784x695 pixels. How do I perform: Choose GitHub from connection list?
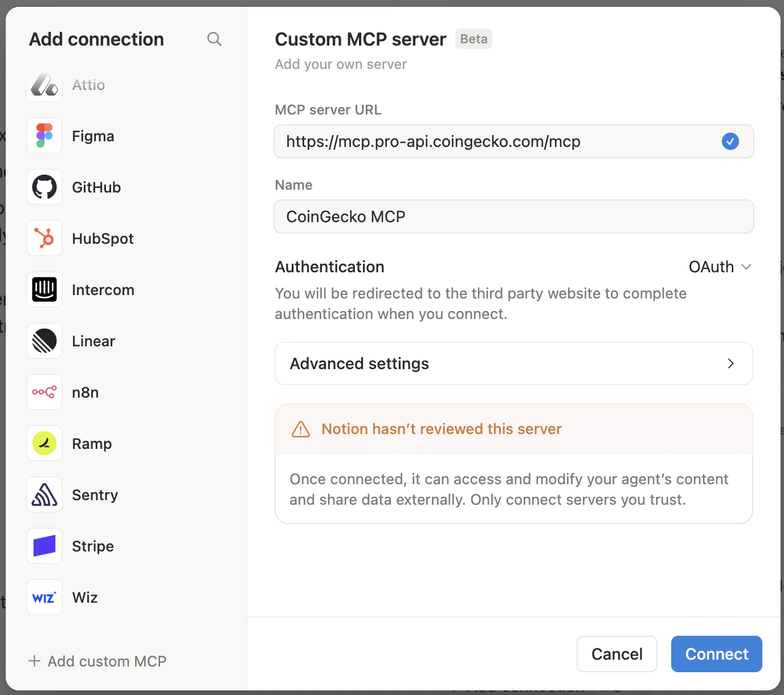[96, 187]
